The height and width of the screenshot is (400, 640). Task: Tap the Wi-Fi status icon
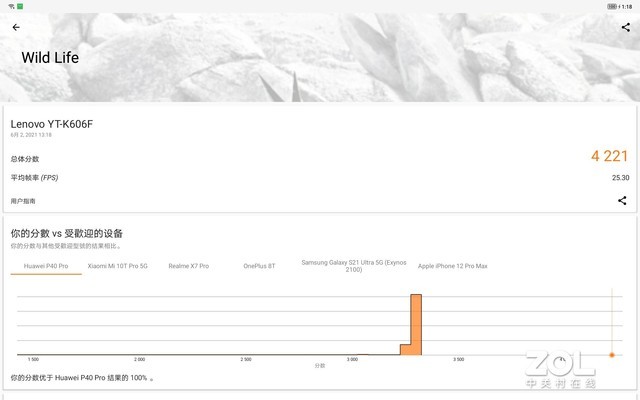[11, 6]
